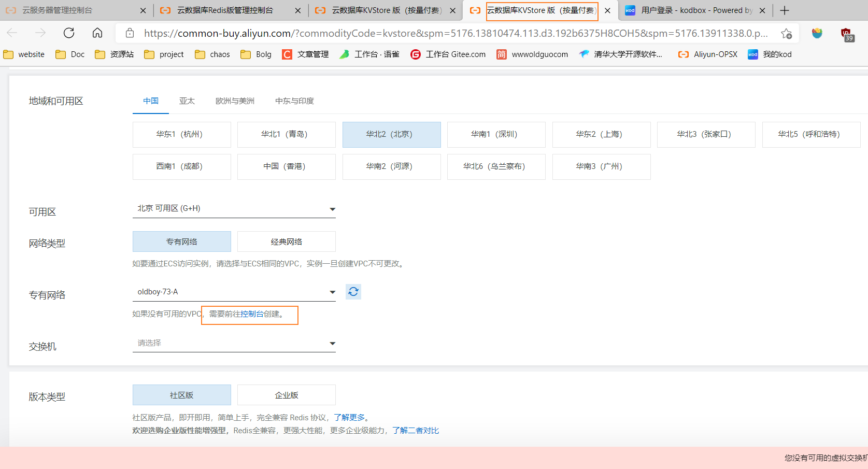Close the 云服务器管理控制台 tab

pos(143,10)
